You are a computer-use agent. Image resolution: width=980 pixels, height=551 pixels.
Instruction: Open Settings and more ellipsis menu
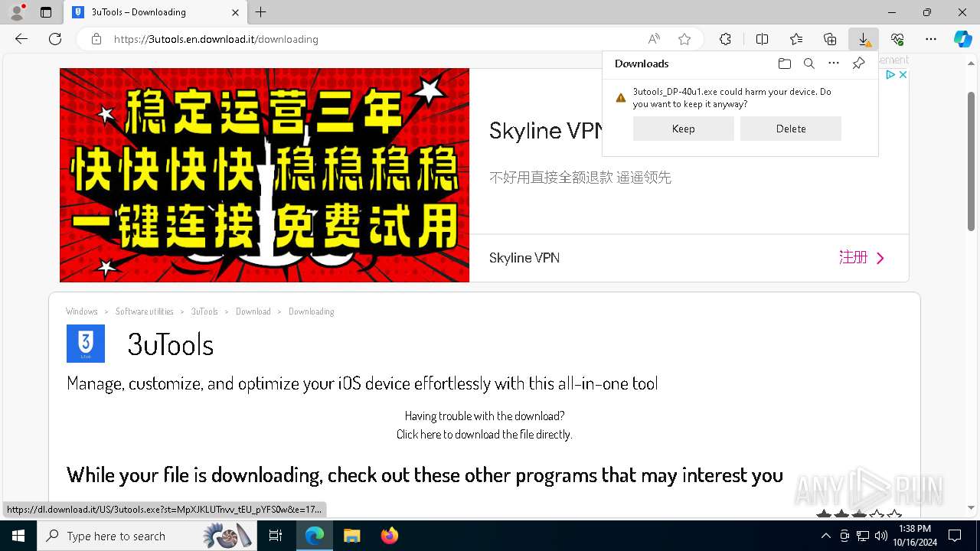pos(931,39)
